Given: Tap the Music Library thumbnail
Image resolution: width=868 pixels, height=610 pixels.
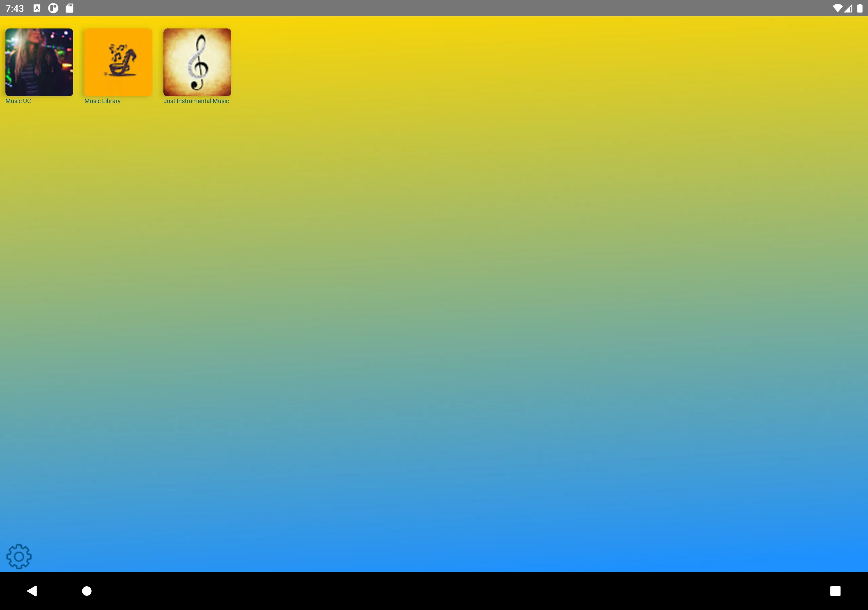Looking at the screenshot, I should pos(118,61).
